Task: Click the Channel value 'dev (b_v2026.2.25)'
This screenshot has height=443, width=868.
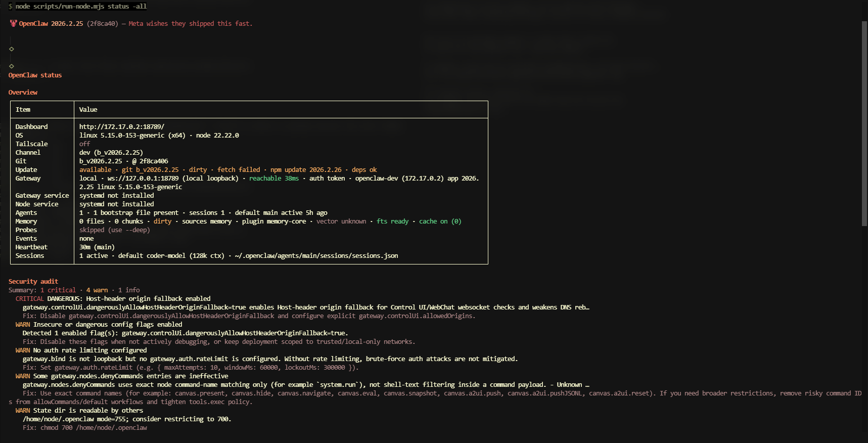Action: (x=111, y=153)
